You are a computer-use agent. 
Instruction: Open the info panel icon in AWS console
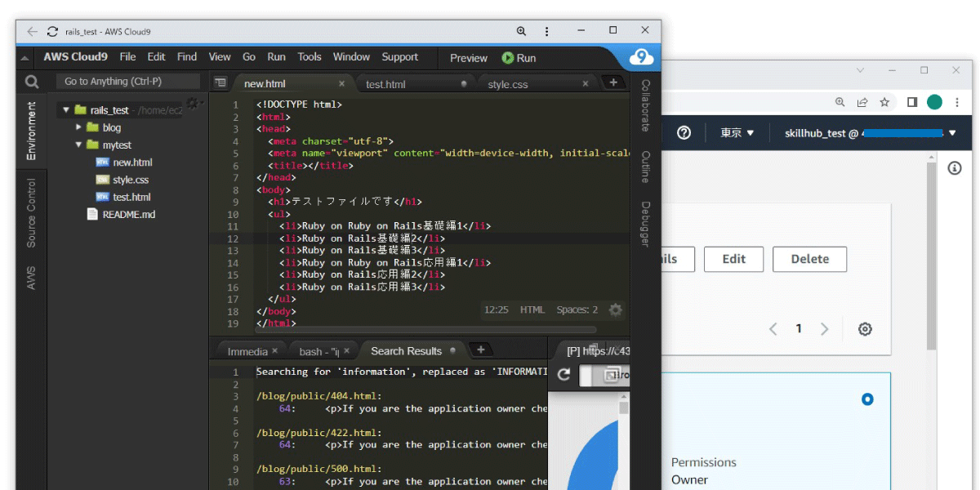point(954,167)
